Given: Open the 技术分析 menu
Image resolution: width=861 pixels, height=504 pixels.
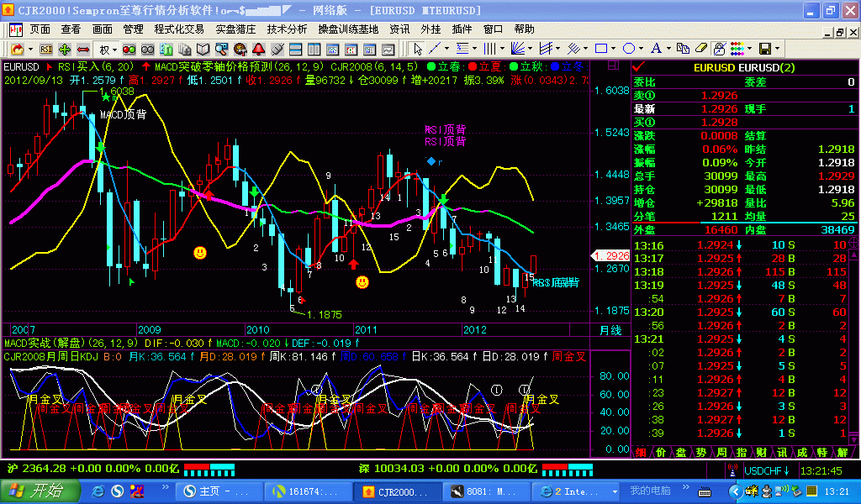Looking at the screenshot, I should 287,29.
